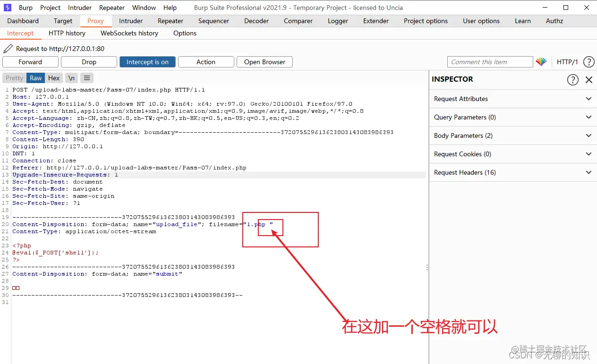Click the filename "1.php " value
Screen dimensions: 597x364
coord(258,224)
